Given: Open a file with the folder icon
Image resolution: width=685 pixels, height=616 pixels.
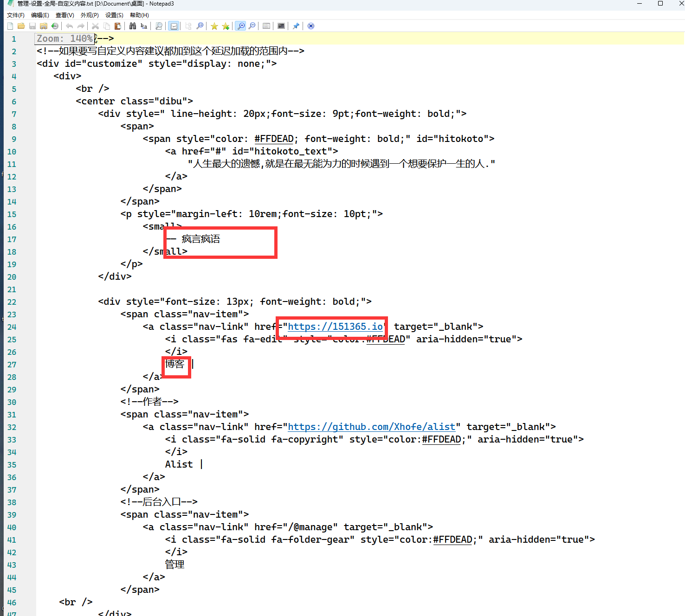Looking at the screenshot, I should (21, 26).
